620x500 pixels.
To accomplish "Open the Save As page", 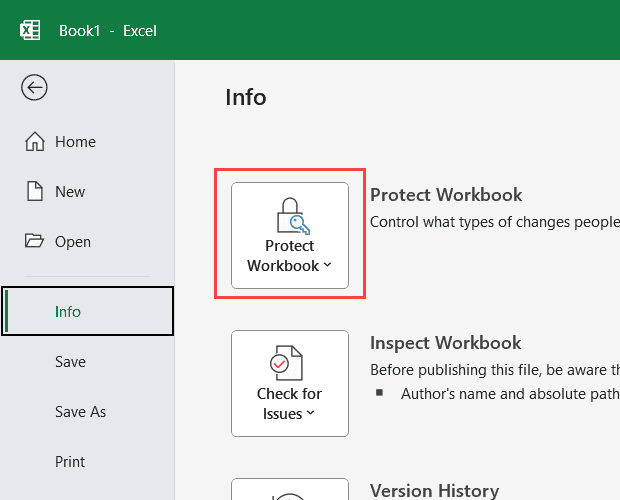I will point(80,412).
